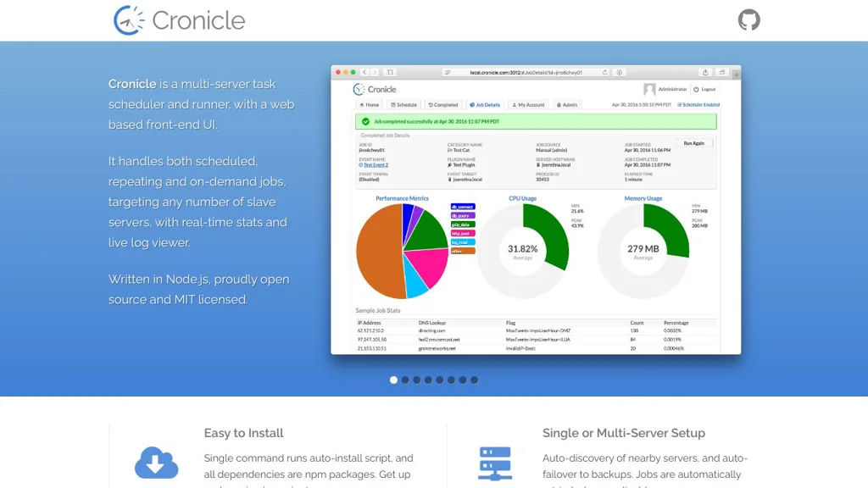Image resolution: width=868 pixels, height=488 pixels.
Task: Click the Cronicle clock logo in header
Action: point(129,20)
